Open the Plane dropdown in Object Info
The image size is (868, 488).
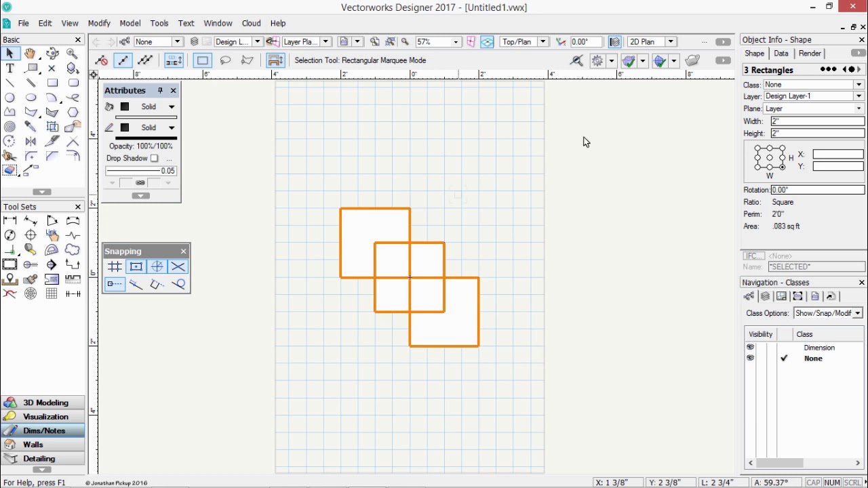[x=814, y=108]
